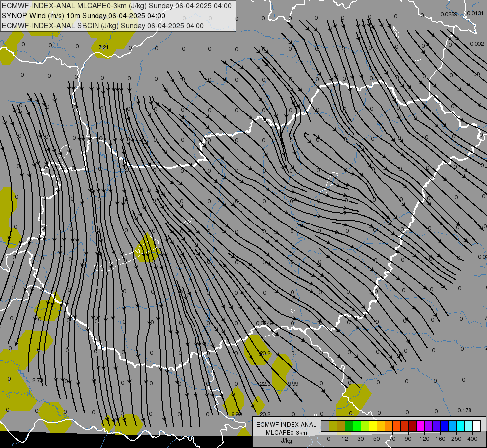Click the map value 2.78

coord(37,380)
